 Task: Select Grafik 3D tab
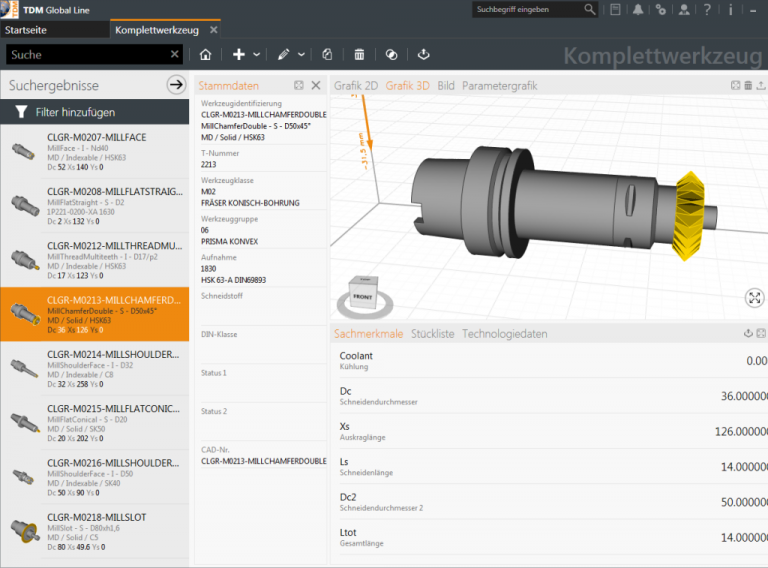pyautogui.click(x=408, y=86)
